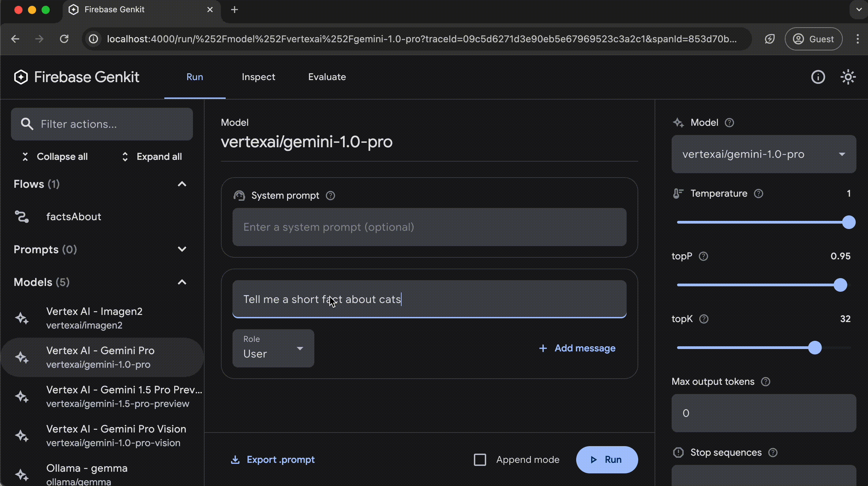
Task: Collapse the Flows section
Action: pos(182,184)
